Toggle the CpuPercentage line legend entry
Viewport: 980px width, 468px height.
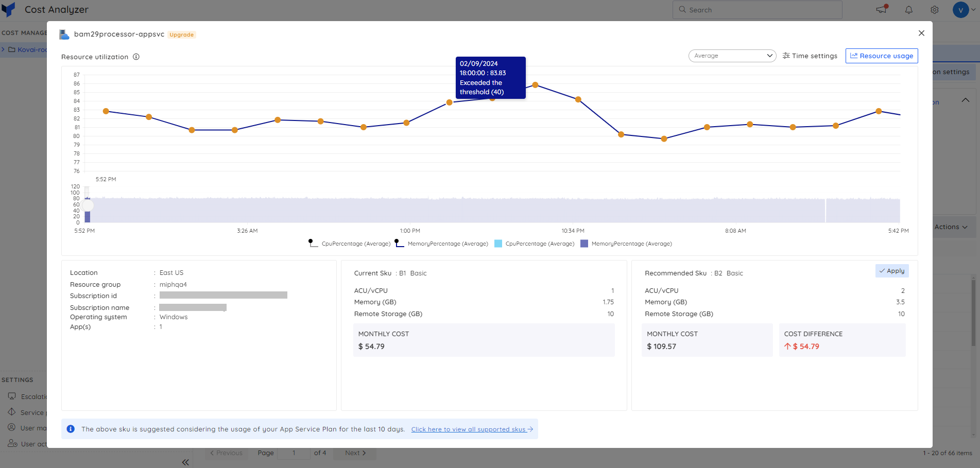350,244
